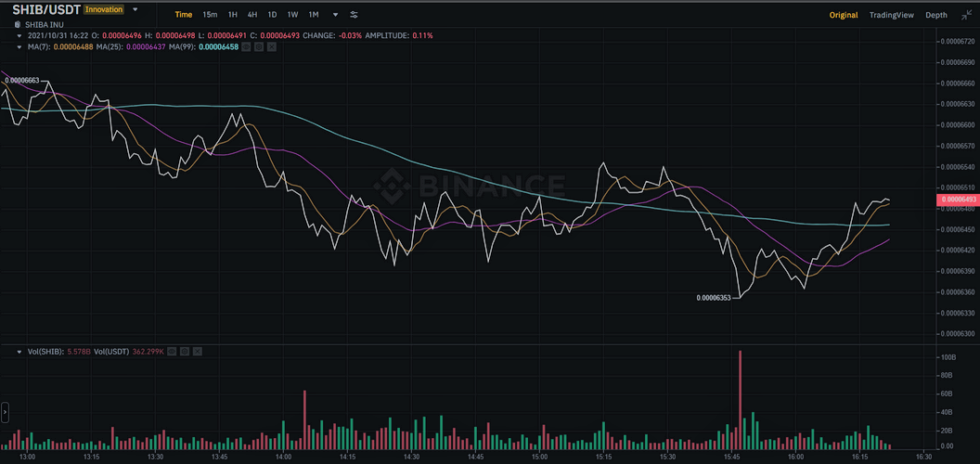Click the SHIB/USDT pair title
The height and width of the screenshot is (464, 980).
pos(46,10)
